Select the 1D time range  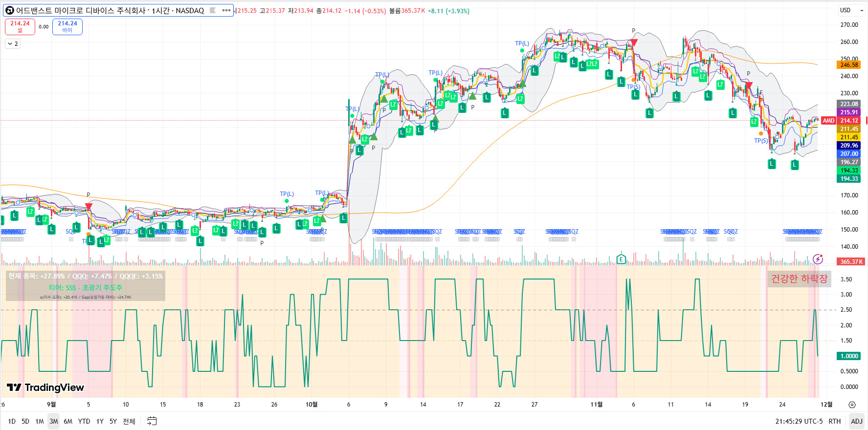(12, 421)
